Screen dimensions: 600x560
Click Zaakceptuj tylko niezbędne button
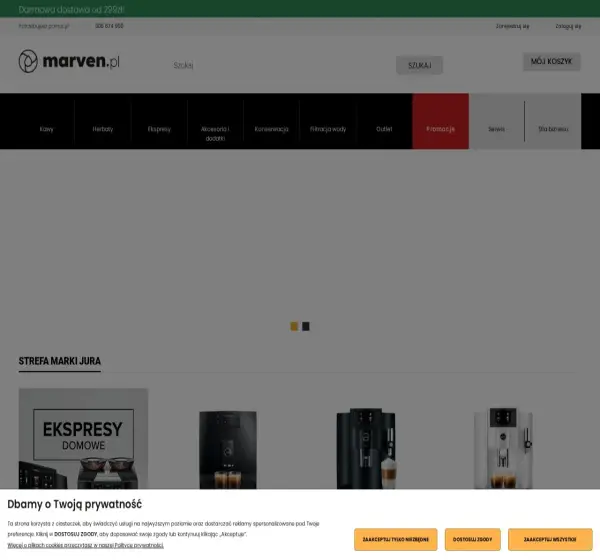click(396, 540)
